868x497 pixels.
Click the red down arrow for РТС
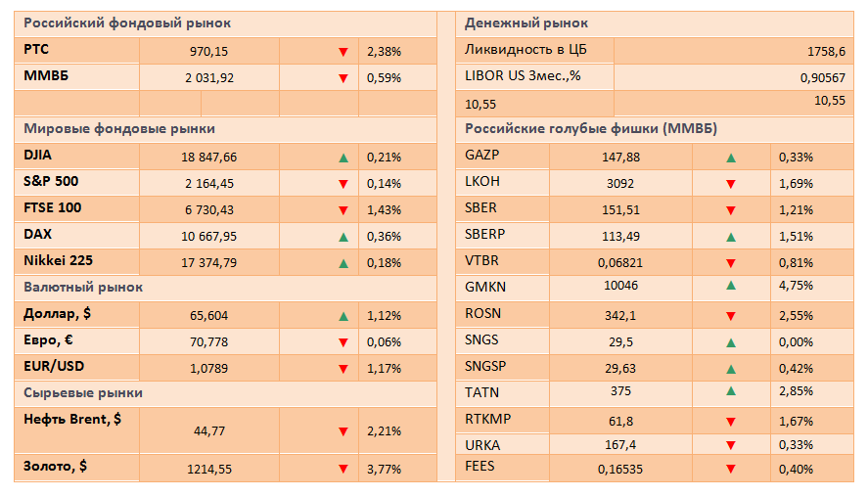[343, 52]
